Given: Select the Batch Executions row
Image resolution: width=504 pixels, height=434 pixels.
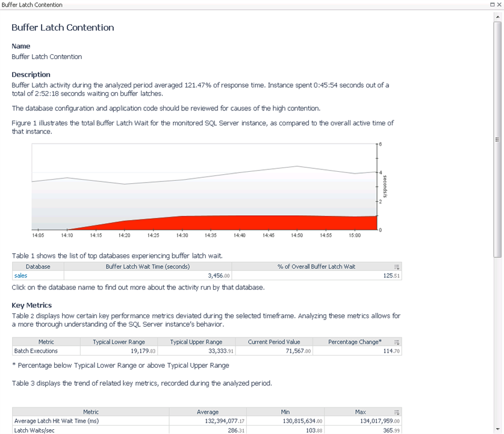Looking at the screenshot, I should tap(36, 351).
